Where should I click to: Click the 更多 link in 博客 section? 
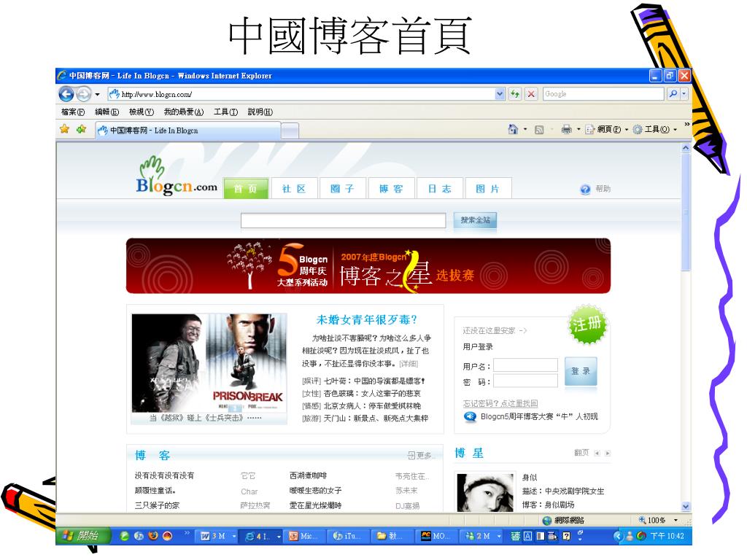click(419, 455)
